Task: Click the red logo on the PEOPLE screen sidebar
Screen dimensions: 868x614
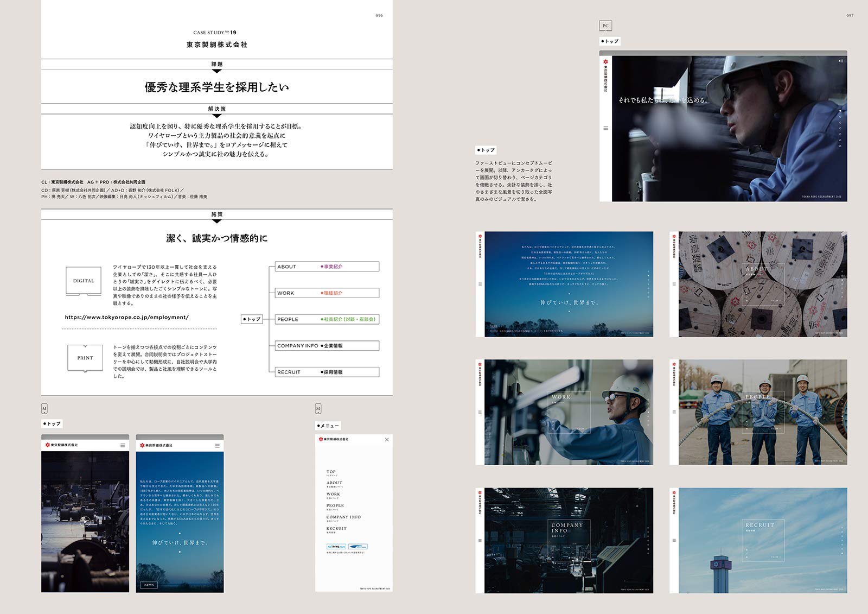Action: point(674,364)
